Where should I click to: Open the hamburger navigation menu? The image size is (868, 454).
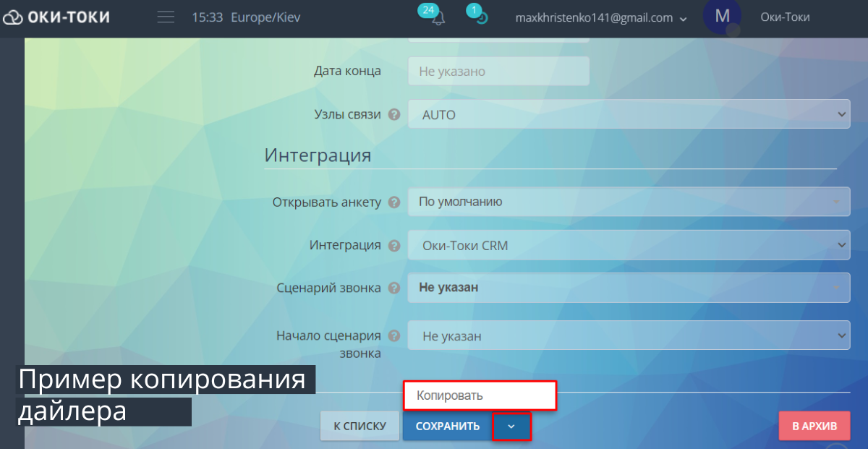tap(165, 17)
